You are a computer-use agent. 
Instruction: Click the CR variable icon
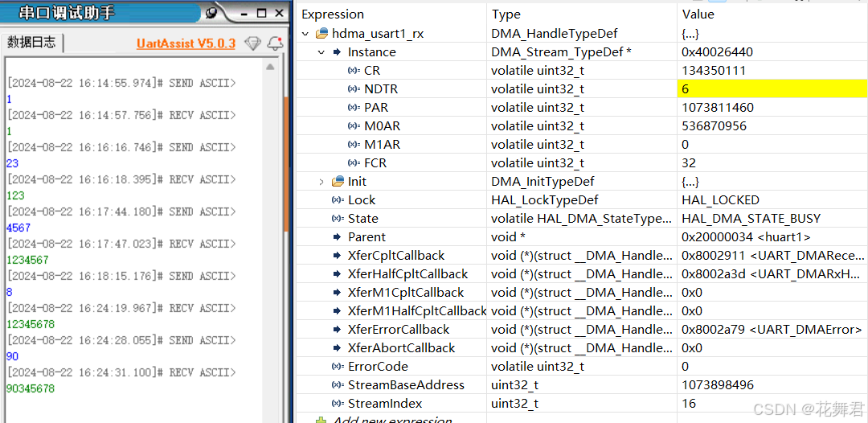point(354,71)
